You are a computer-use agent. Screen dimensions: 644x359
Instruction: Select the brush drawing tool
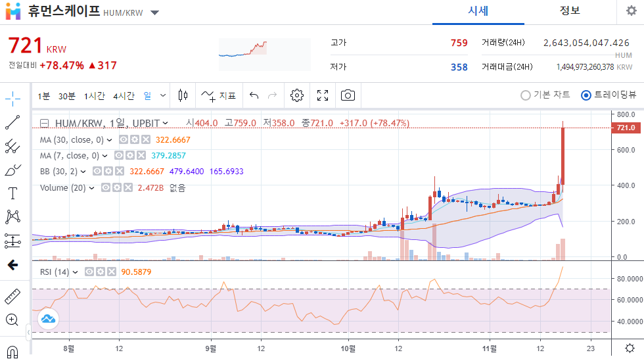(x=12, y=170)
